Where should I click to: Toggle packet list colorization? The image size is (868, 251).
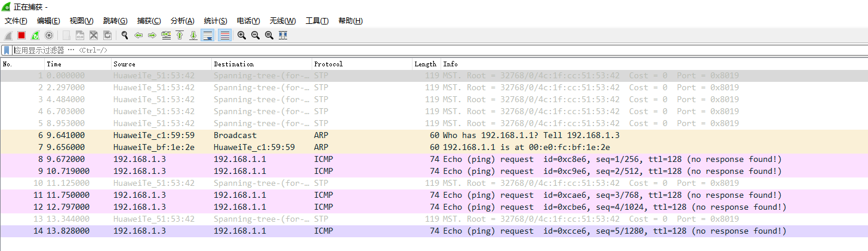pyautogui.click(x=224, y=35)
